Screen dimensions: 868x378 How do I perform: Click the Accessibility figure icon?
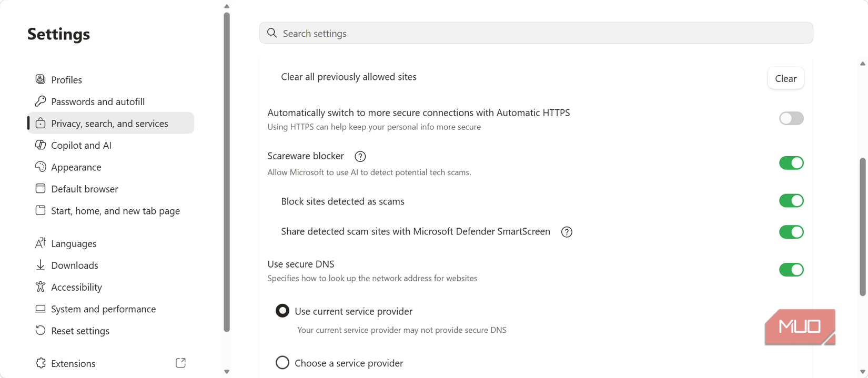pyautogui.click(x=40, y=287)
